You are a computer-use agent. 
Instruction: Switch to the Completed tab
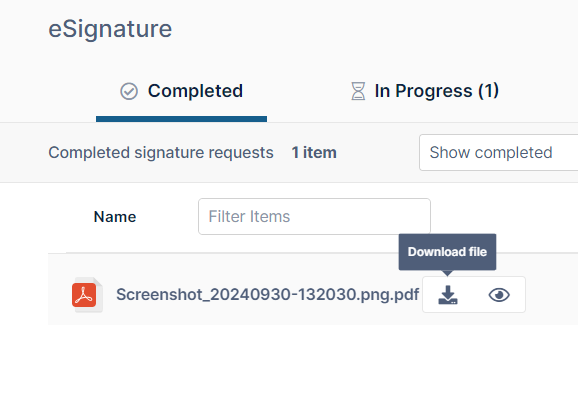pos(181,91)
